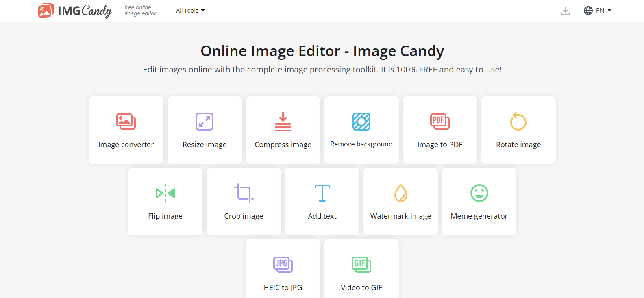Click the 'Compress image' label
The height and width of the screenshot is (298, 644).
pyautogui.click(x=283, y=145)
